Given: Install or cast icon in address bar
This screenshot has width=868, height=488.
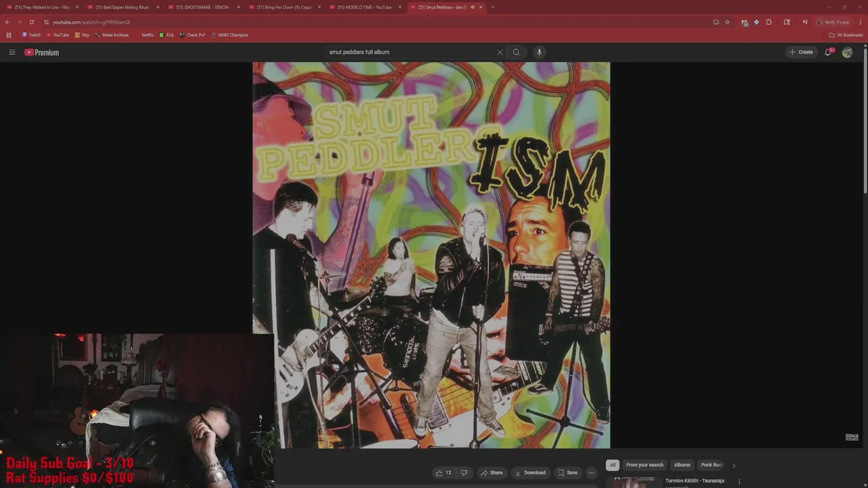Looking at the screenshot, I should [716, 22].
